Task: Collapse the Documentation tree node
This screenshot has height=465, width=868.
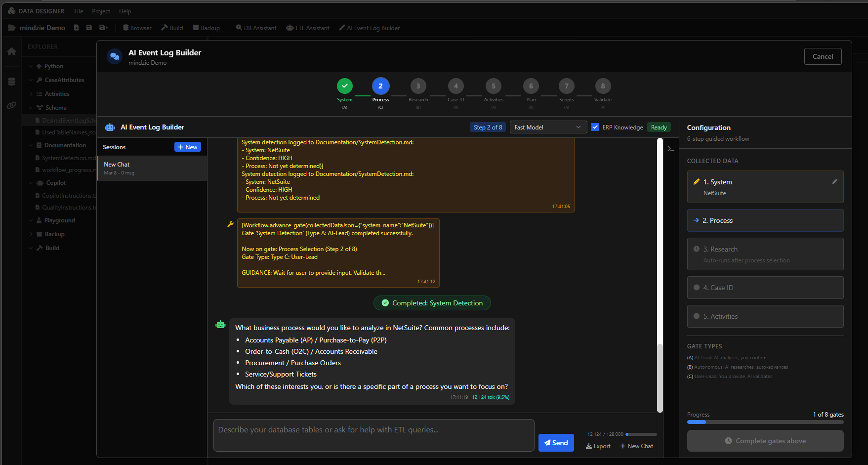Action: (31, 145)
